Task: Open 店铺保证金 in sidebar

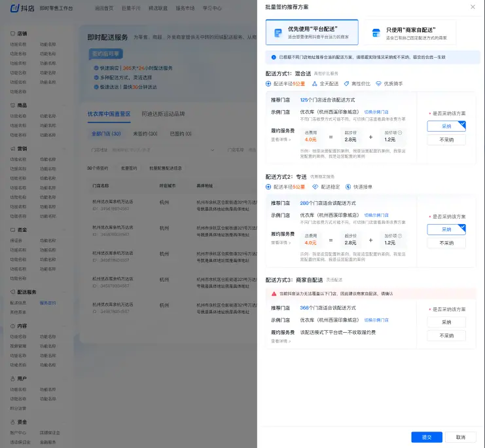Action: [x=50, y=432]
